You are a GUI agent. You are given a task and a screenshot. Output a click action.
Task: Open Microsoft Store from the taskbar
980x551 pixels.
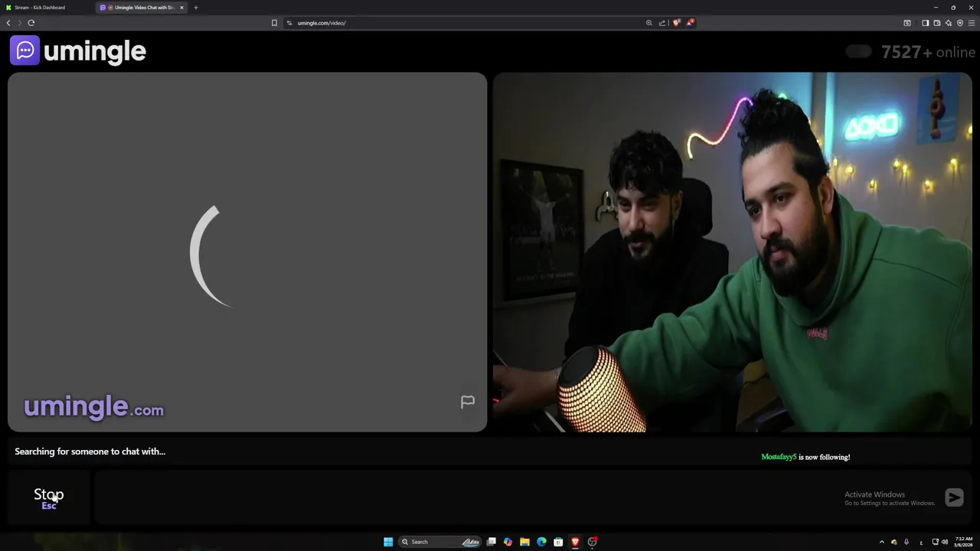coord(558,542)
